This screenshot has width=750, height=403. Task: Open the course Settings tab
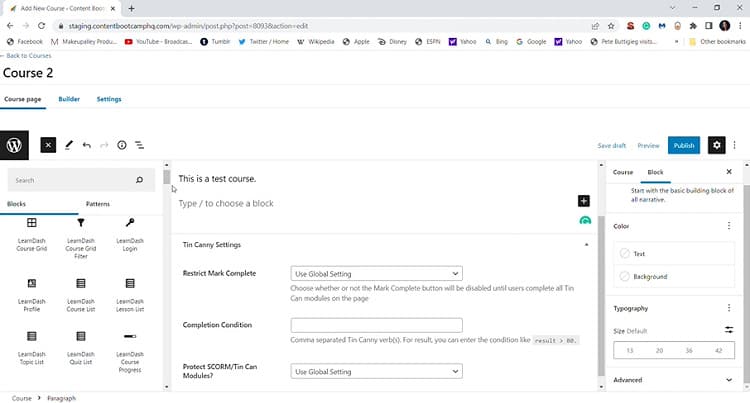point(109,99)
